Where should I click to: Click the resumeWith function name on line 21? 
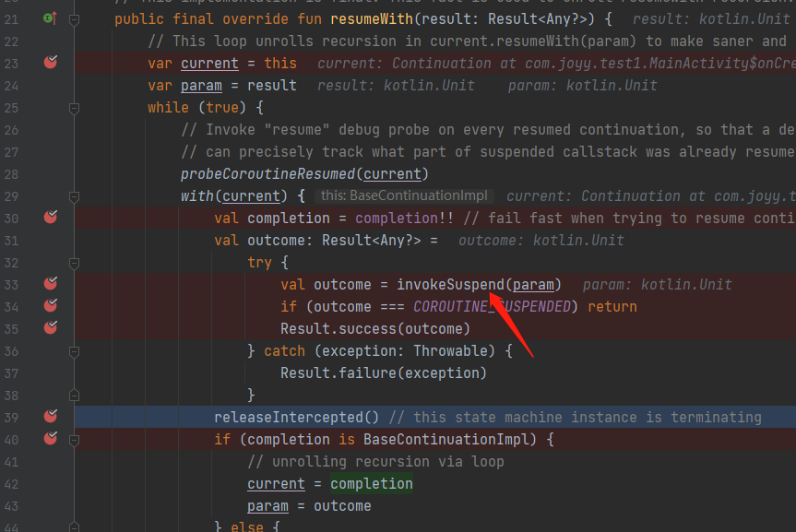pyautogui.click(x=372, y=19)
